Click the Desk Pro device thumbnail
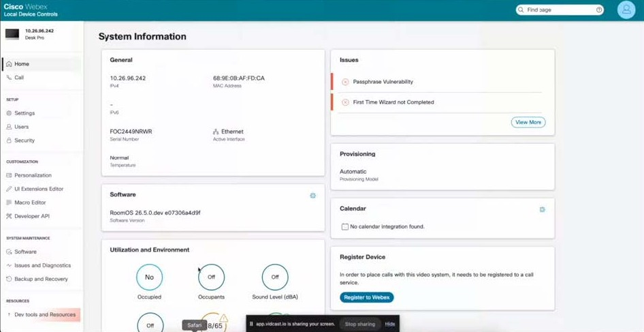 [x=12, y=34]
